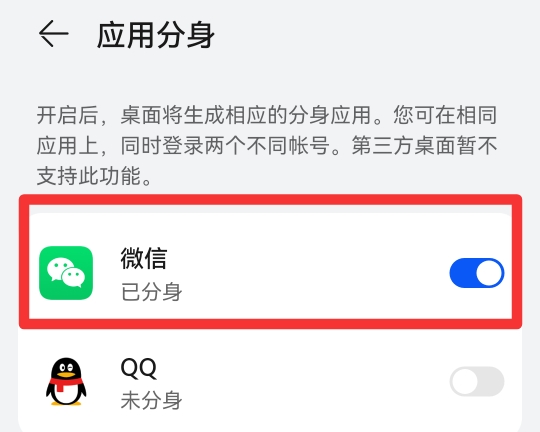The width and height of the screenshot is (540, 432).
Task: Click the 应用分身 page title
Action: 156,35
